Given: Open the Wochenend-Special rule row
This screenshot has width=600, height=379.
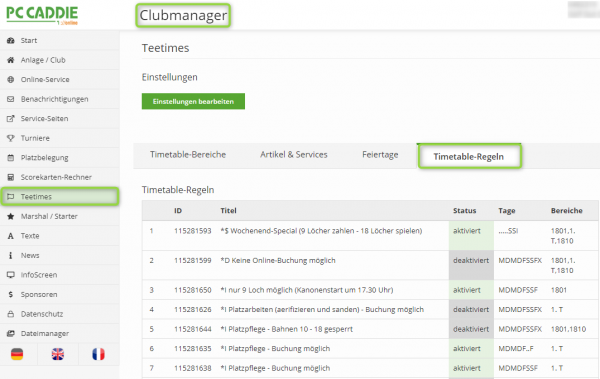Looking at the screenshot, I should pyautogui.click(x=370, y=236).
